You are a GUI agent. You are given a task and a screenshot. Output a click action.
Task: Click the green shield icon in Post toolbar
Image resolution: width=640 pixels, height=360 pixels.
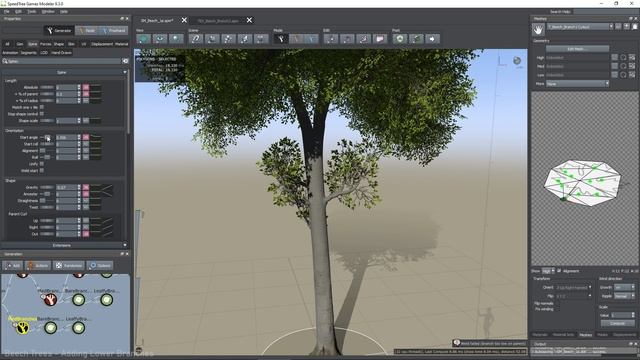point(400,39)
